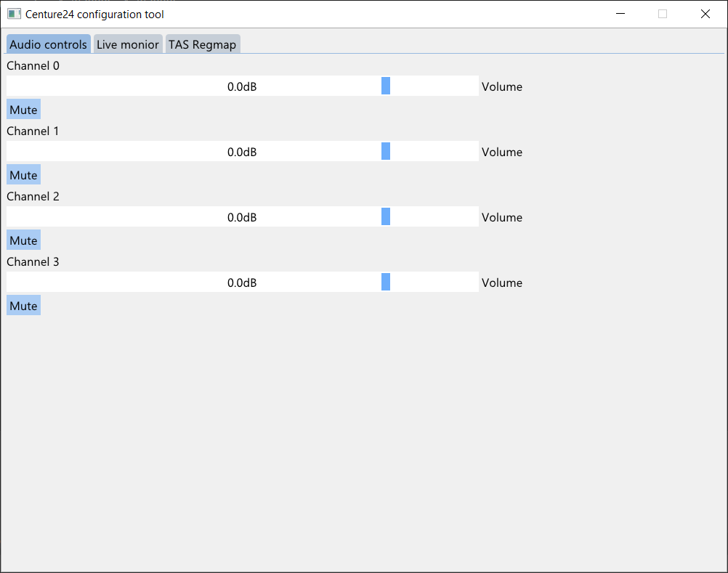Mute Channel 2
Screen dimensions: 728x573
[x=24, y=240]
